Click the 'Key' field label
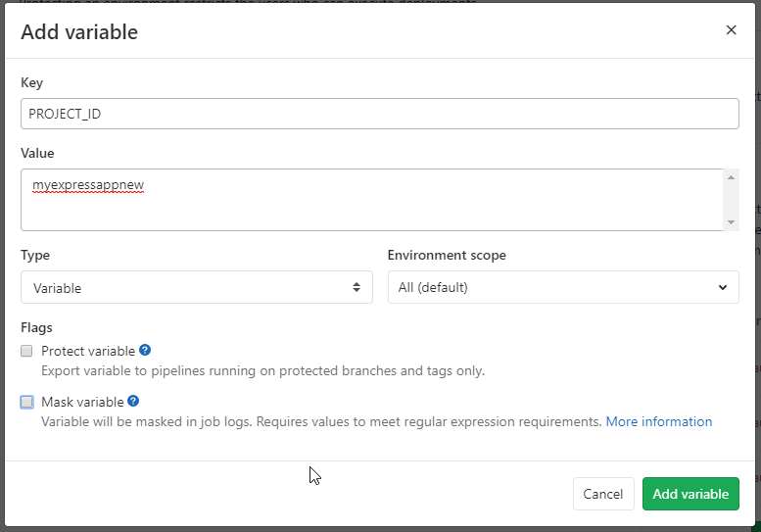The height and width of the screenshot is (532, 761). pyautogui.click(x=31, y=83)
